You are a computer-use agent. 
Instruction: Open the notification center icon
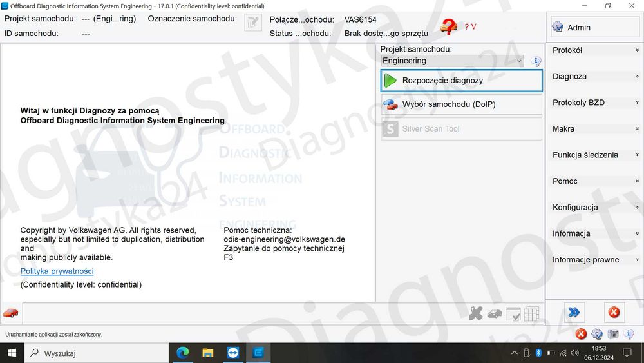click(627, 353)
